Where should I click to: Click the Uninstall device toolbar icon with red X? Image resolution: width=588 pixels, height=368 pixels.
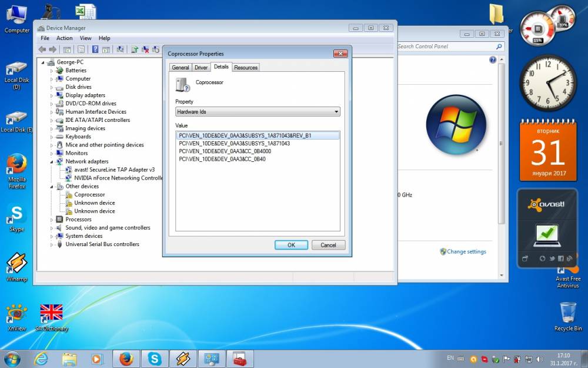click(145, 49)
